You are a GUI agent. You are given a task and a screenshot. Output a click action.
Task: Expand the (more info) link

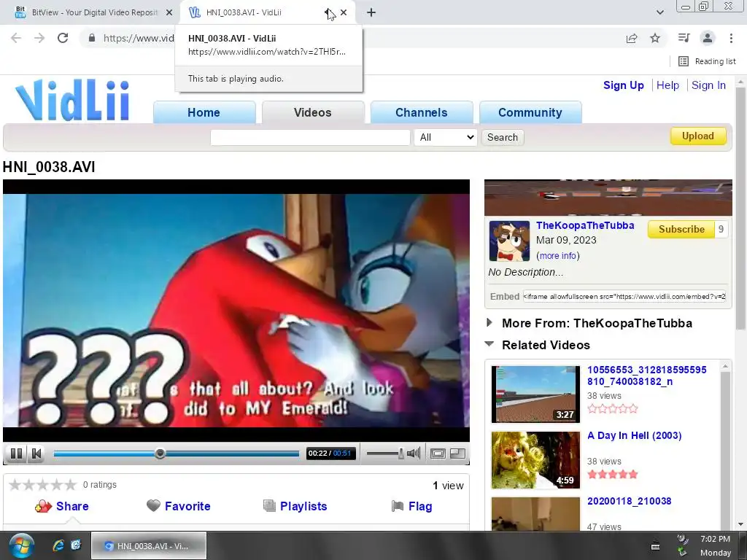click(558, 256)
